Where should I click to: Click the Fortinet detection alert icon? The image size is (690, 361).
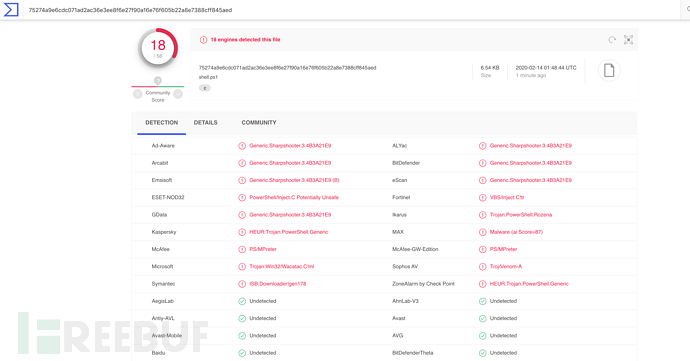tap(482, 198)
